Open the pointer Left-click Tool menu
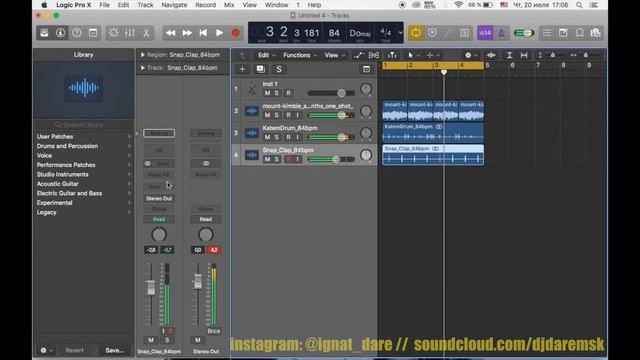640x360 pixels. 413,55
